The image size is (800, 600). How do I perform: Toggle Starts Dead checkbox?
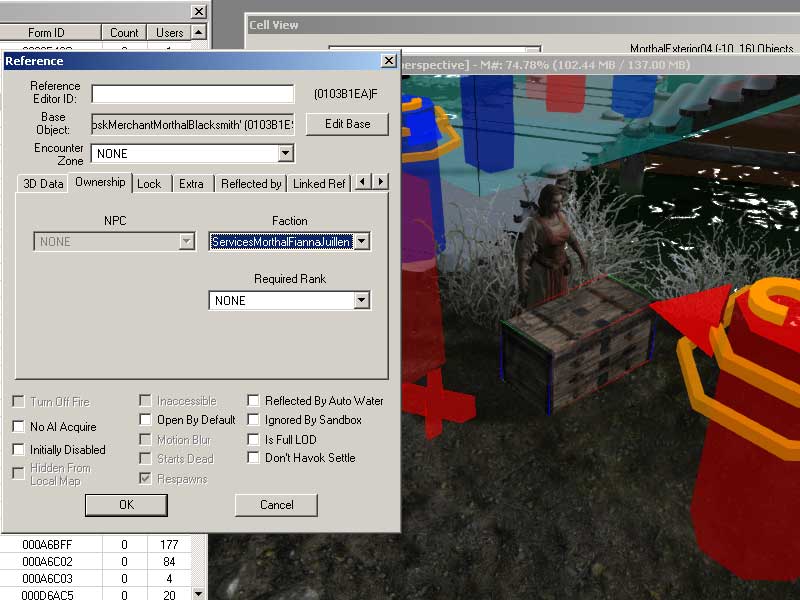click(145, 458)
